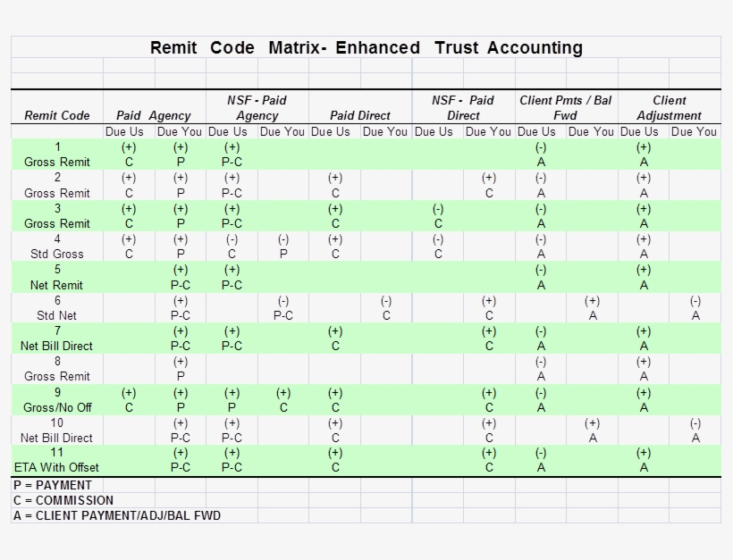
Task: Click the row labeled 5 Net Remit
Action: click(x=55, y=277)
